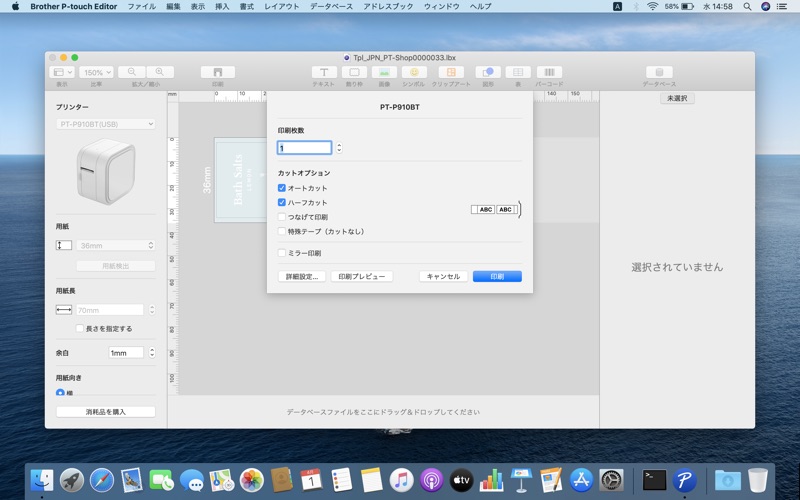The width and height of the screenshot is (800, 500).
Task: Open the 表示 view mode dropdown
Action: point(62,72)
